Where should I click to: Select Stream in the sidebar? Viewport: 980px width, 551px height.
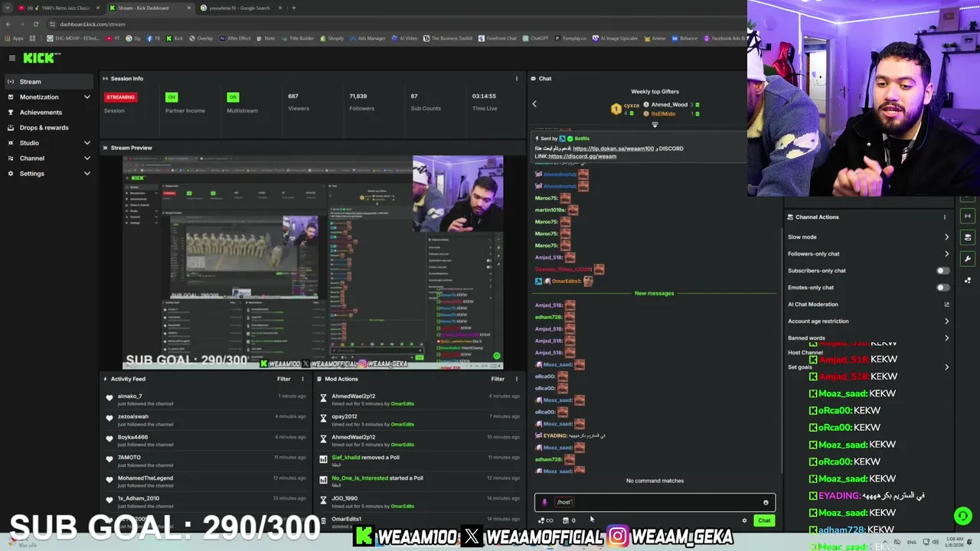(47, 81)
